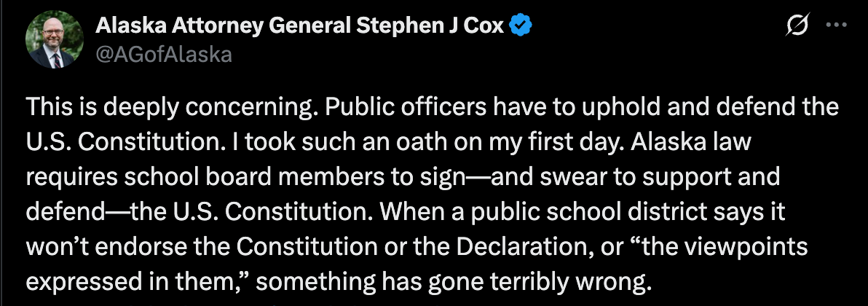Screen dimensions: 868x306
Task: Open the three-dot more options menu
Action: click(832, 26)
